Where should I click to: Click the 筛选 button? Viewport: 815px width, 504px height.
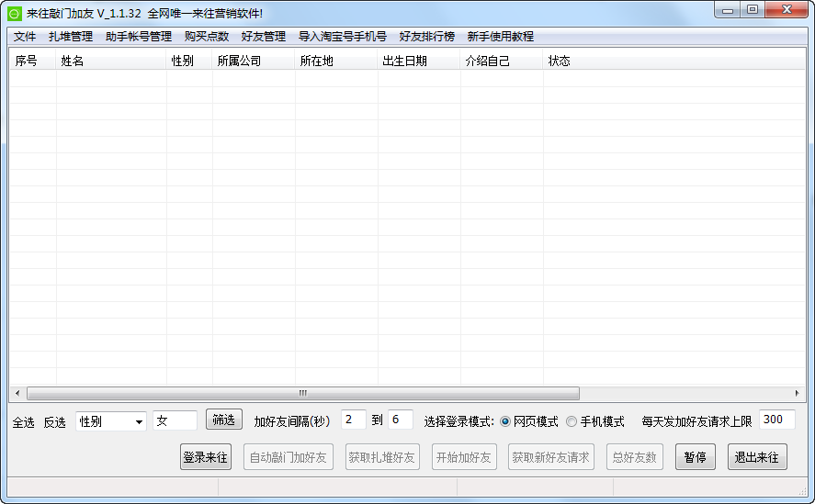[224, 420]
